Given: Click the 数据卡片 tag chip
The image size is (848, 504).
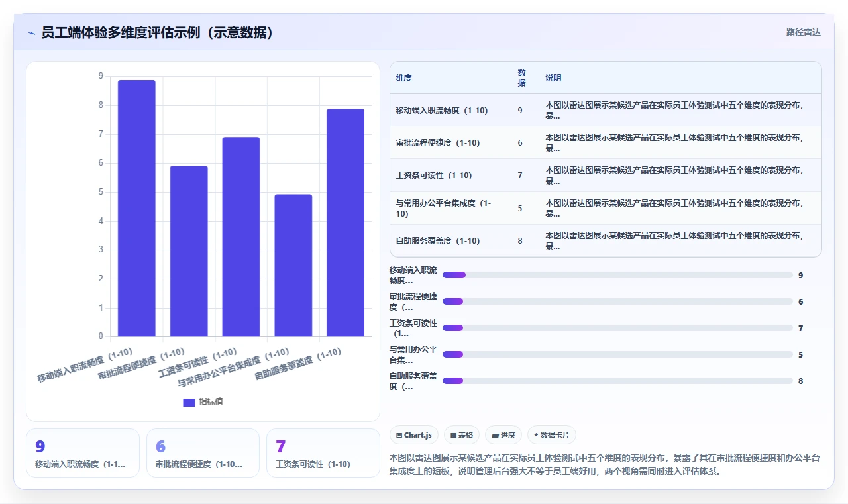Looking at the screenshot, I should pos(552,435).
